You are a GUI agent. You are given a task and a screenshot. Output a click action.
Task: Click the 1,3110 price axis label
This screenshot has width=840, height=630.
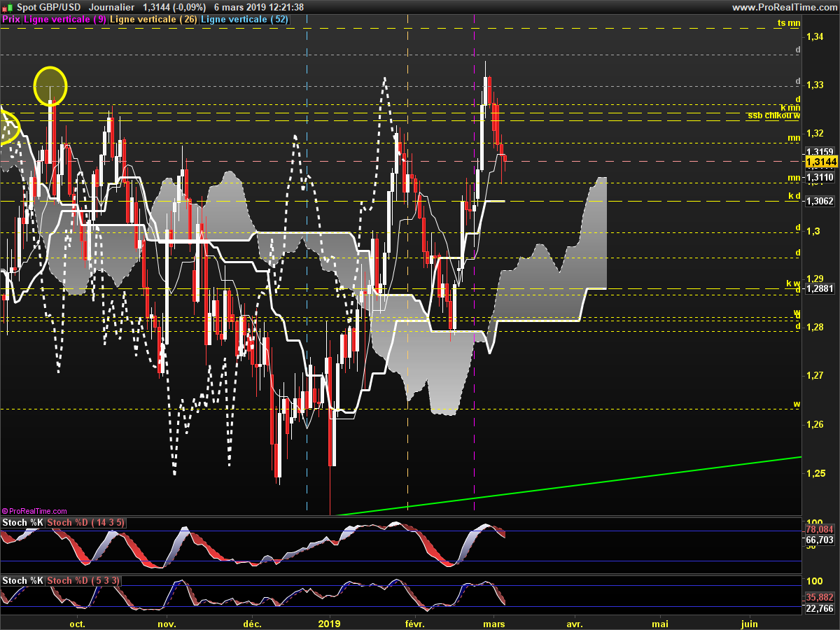click(819, 178)
